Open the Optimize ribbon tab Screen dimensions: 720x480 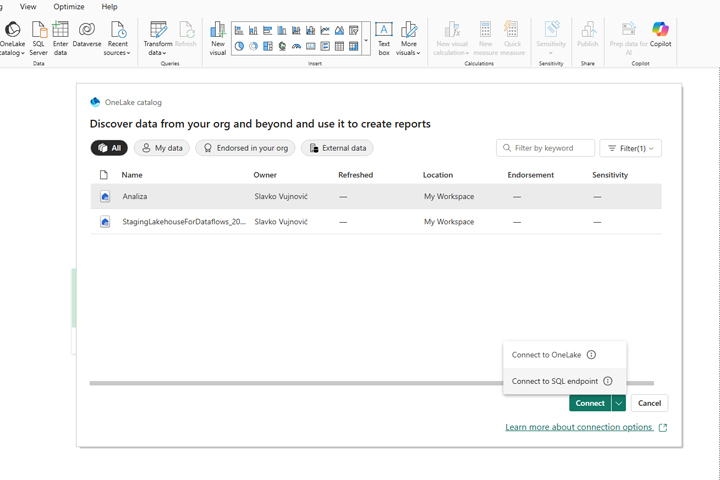pyautogui.click(x=68, y=7)
